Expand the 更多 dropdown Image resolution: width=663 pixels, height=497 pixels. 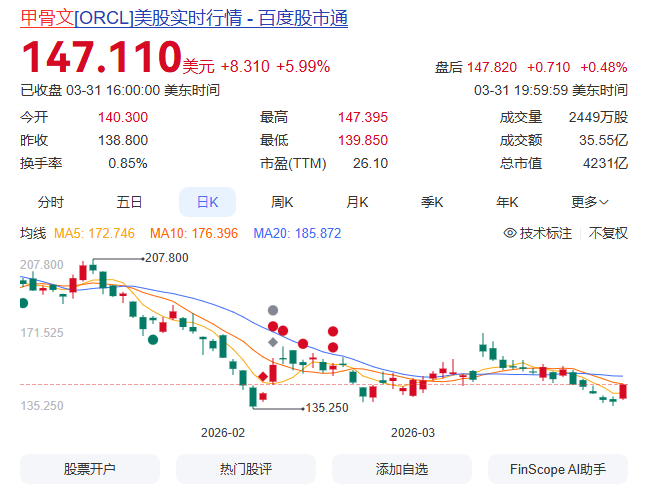pos(590,202)
